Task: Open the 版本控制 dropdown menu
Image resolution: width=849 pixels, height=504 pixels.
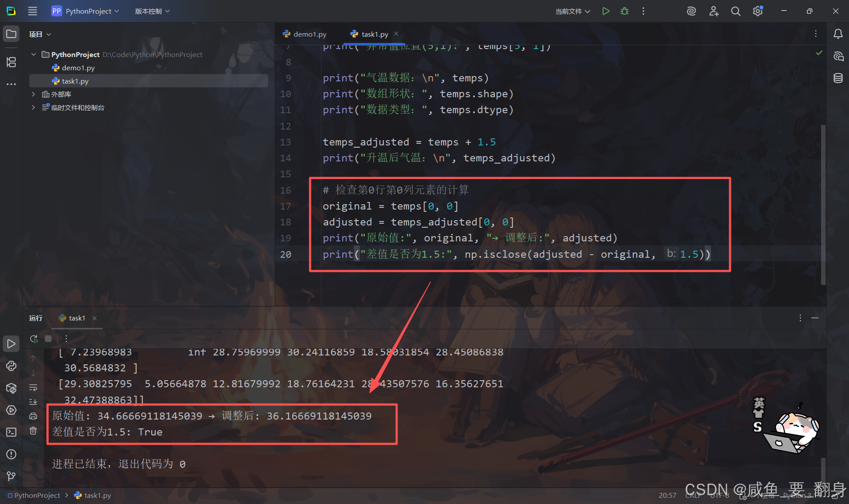Action: tap(152, 11)
